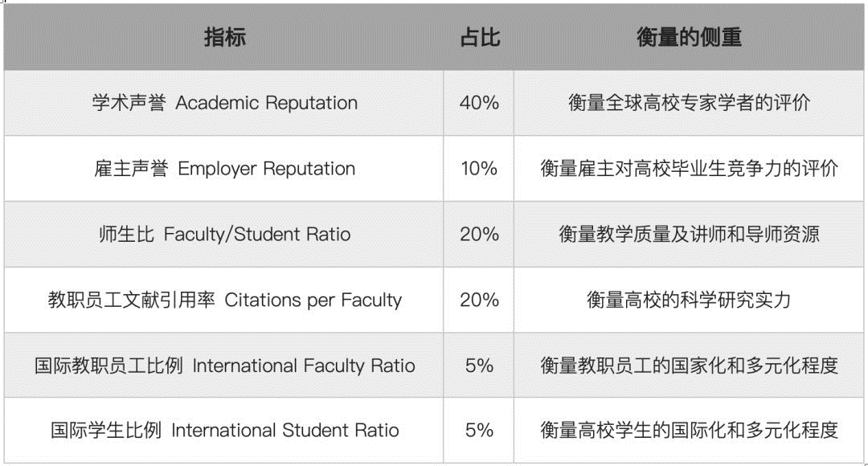Click the 衡量的侧重 column header
Viewport: 868px width, 466px height.
coord(689,37)
